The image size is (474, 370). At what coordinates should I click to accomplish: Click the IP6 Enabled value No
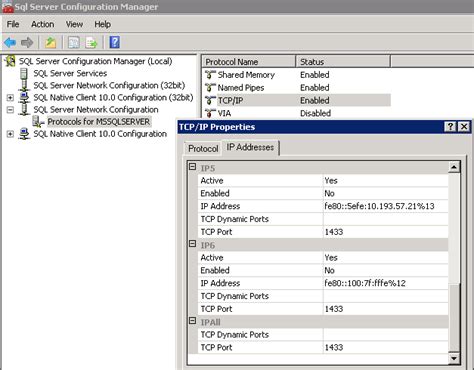coord(385,270)
